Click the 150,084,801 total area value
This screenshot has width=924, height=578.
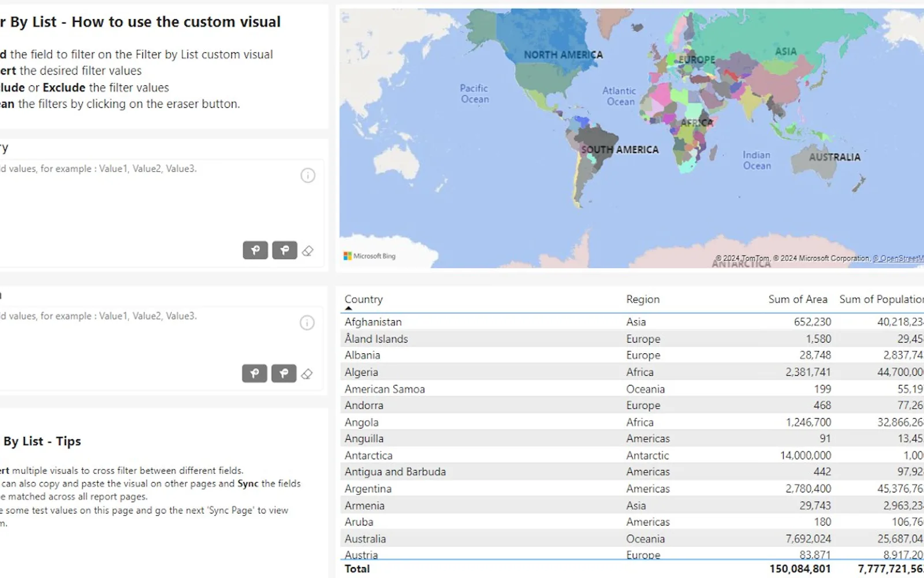800,569
